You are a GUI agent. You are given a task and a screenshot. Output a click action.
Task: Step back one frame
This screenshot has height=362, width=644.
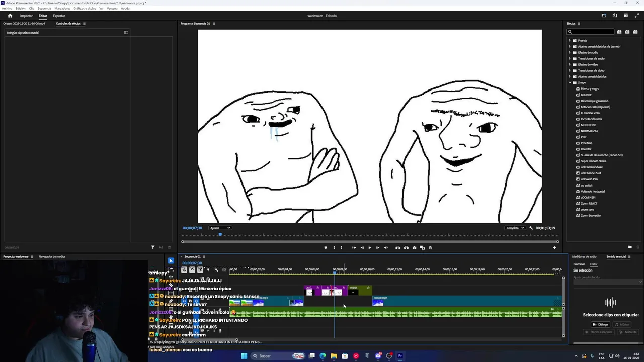(362, 247)
